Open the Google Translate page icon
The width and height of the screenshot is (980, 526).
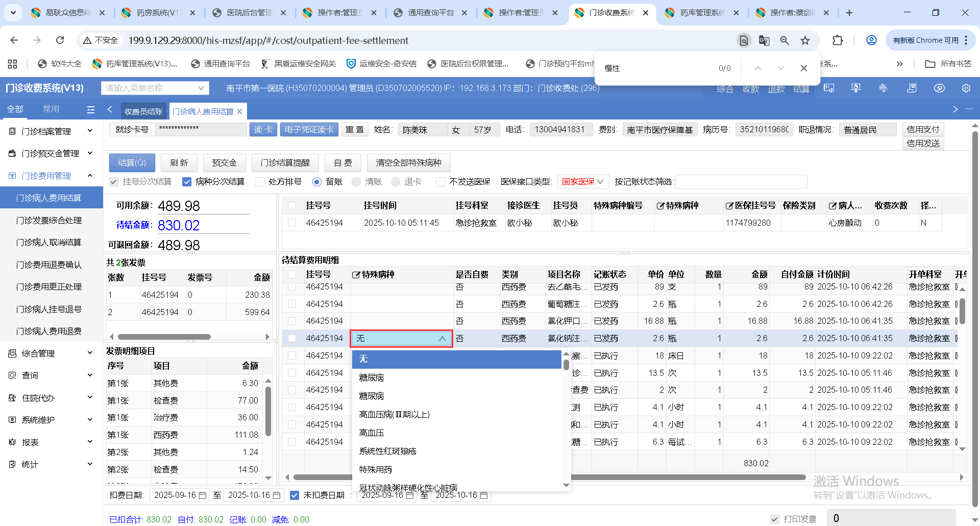[764, 40]
